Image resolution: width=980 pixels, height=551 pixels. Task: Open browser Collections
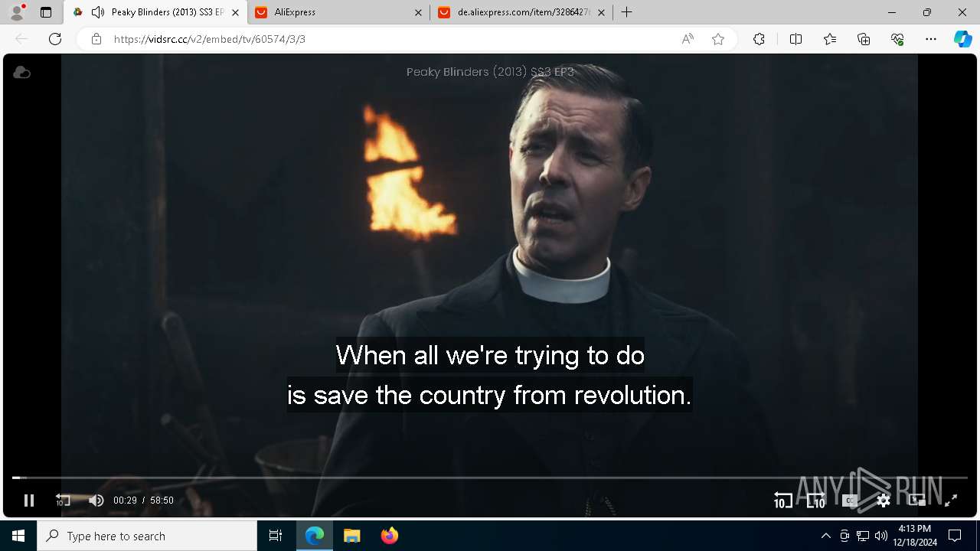coord(864,39)
